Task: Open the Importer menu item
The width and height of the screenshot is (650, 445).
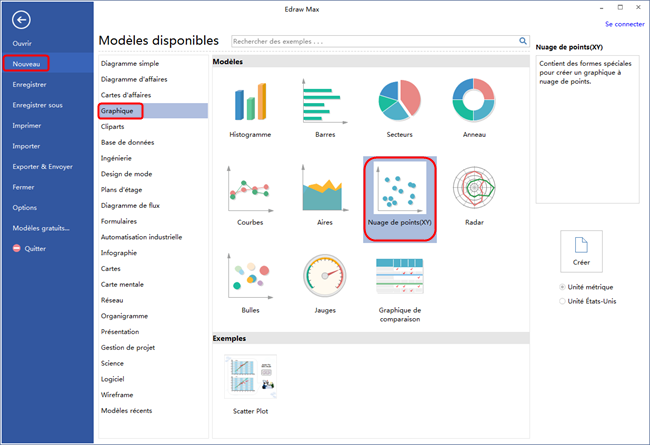Action: point(26,146)
